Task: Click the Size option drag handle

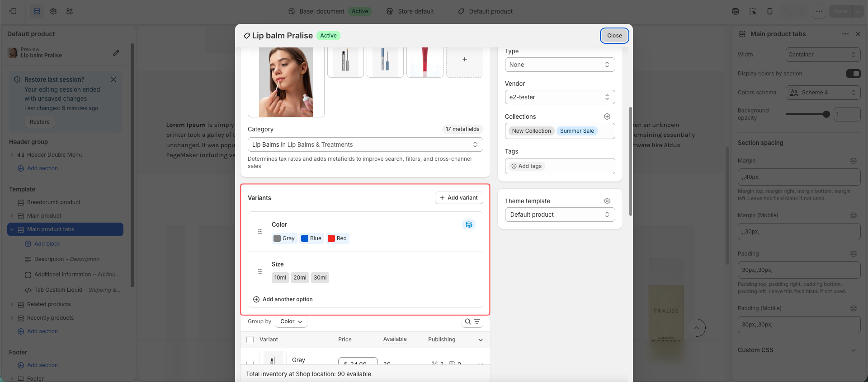Action: [260, 271]
